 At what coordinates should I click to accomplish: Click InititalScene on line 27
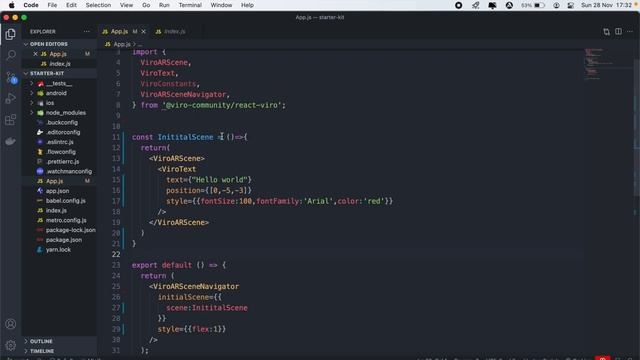[x=220, y=308]
